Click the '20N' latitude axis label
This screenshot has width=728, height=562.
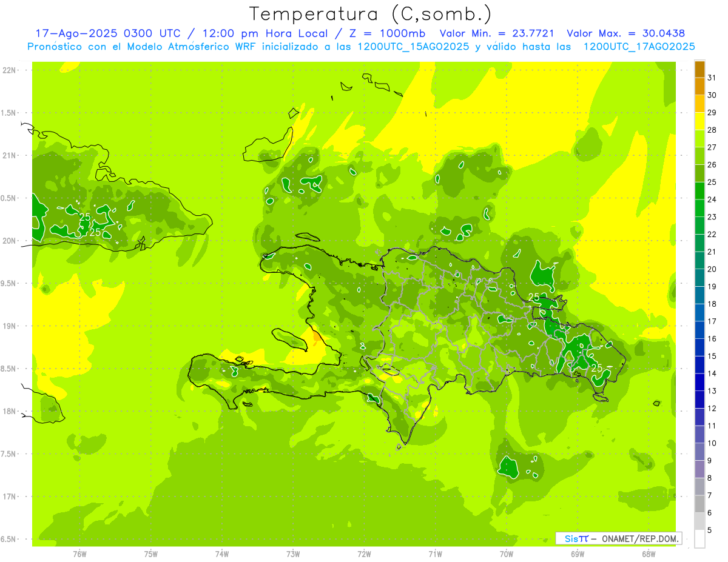point(10,241)
